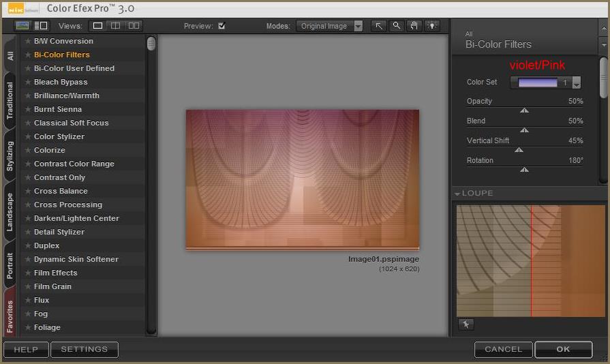610x364 pixels.
Task: Open the Portrait filter tab
Action: point(10,266)
